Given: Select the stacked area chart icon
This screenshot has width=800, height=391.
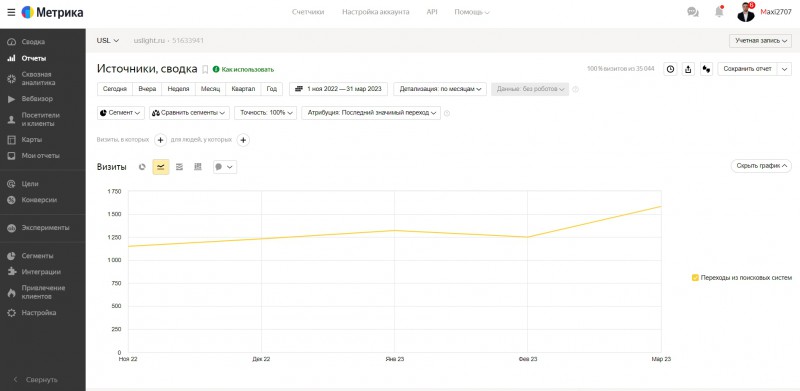Looking at the screenshot, I should tap(179, 167).
